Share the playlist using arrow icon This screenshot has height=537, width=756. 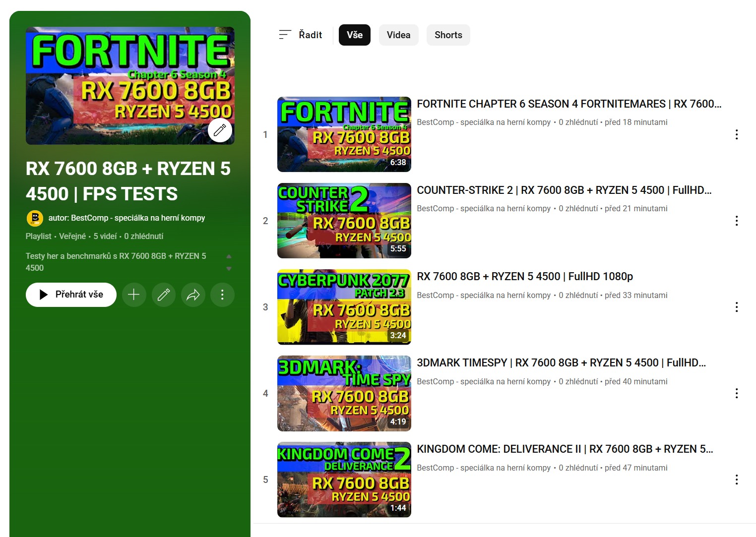193,295
